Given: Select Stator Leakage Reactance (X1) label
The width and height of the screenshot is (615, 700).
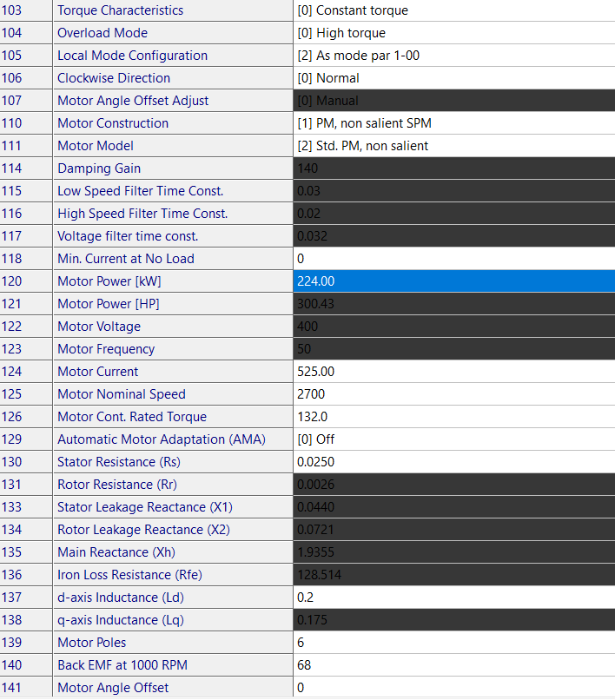Looking at the screenshot, I should coord(145,507).
